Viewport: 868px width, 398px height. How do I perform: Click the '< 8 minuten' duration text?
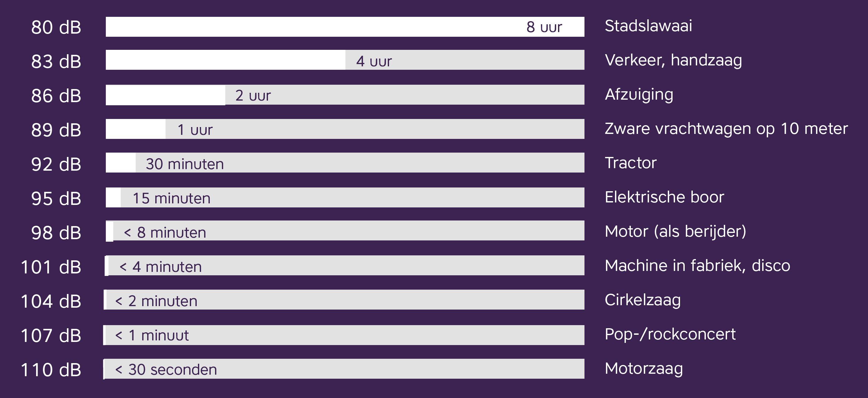(165, 232)
